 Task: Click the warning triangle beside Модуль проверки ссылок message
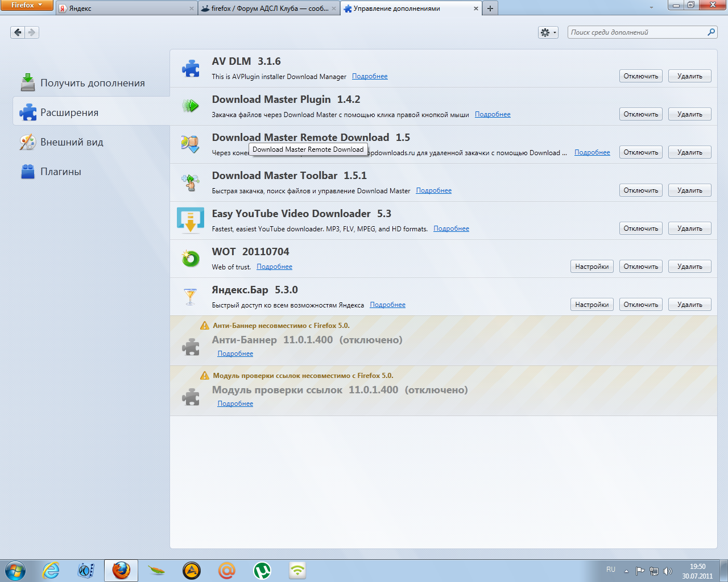pos(205,376)
